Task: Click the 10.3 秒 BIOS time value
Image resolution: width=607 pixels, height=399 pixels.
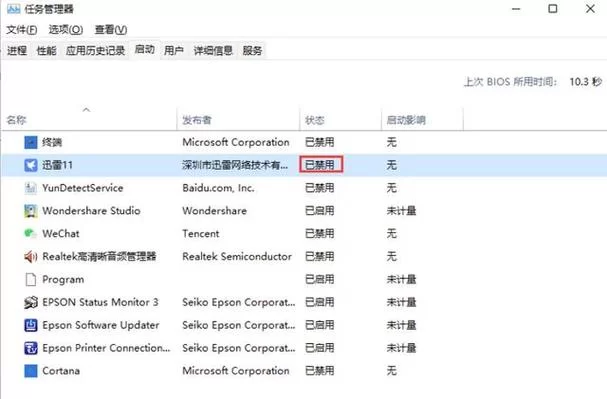Action: 585,82
